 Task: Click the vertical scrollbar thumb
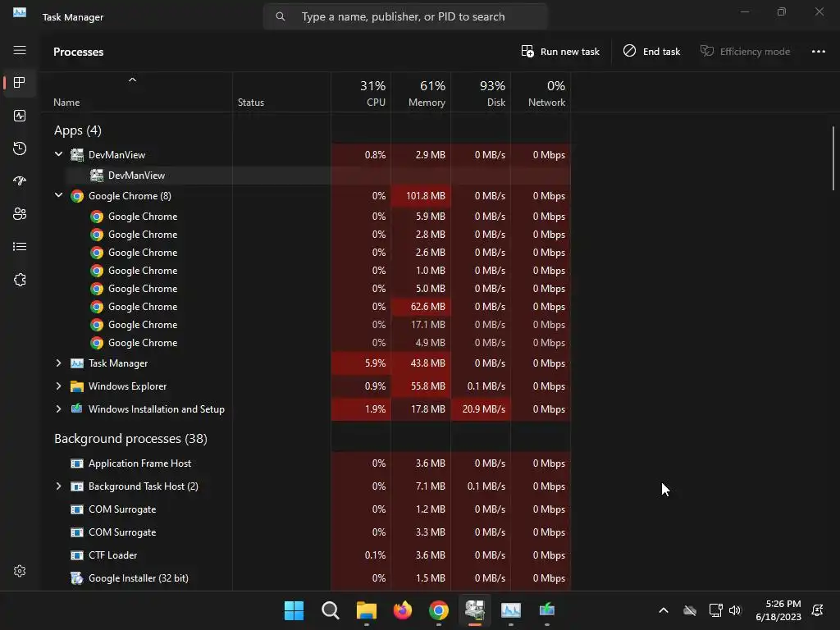(x=833, y=158)
